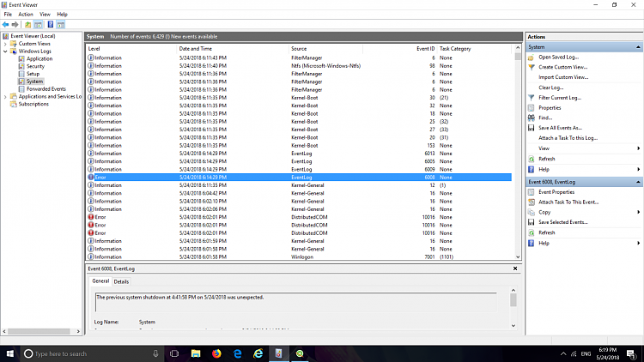Open the File menu
Viewport: 644px width, 362px height.
click(8, 15)
